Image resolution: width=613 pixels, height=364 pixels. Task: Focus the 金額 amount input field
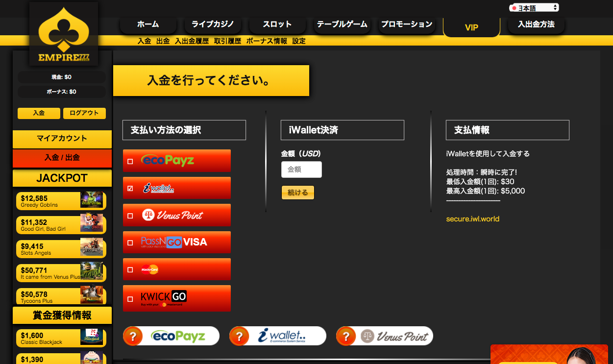click(x=301, y=170)
